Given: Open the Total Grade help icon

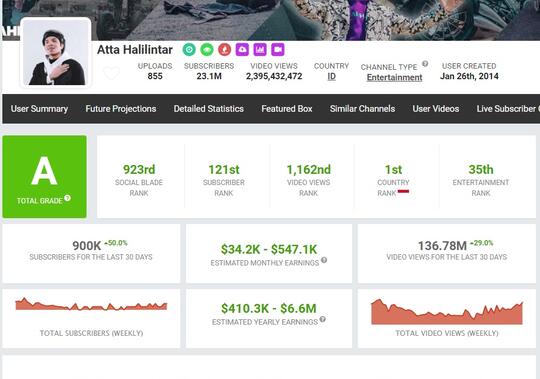Looking at the screenshot, I should 68,198.
